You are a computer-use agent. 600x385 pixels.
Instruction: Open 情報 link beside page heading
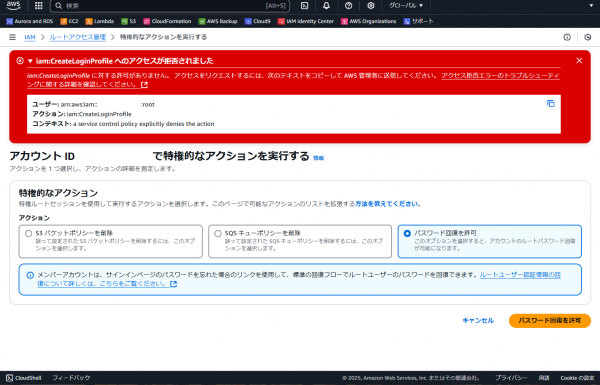point(318,158)
